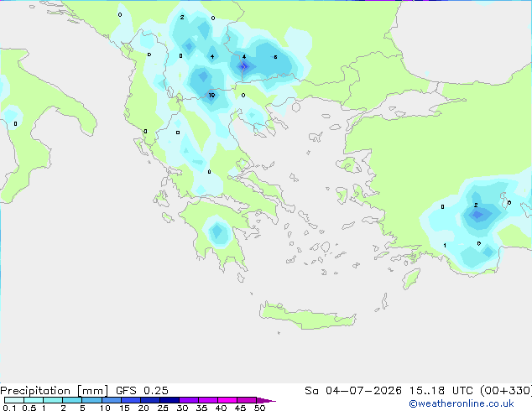Click the '0' value over southern Italy
532x411 pixels.
coord(15,124)
